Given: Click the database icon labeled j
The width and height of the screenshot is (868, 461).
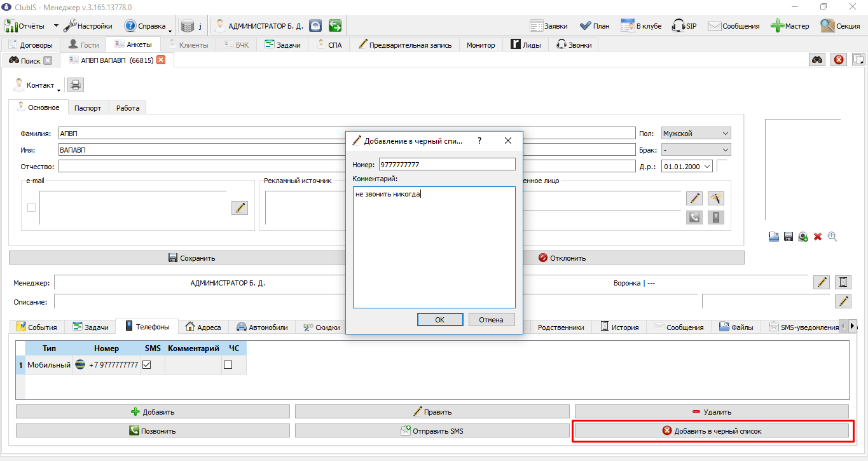Looking at the screenshot, I should click(191, 26).
